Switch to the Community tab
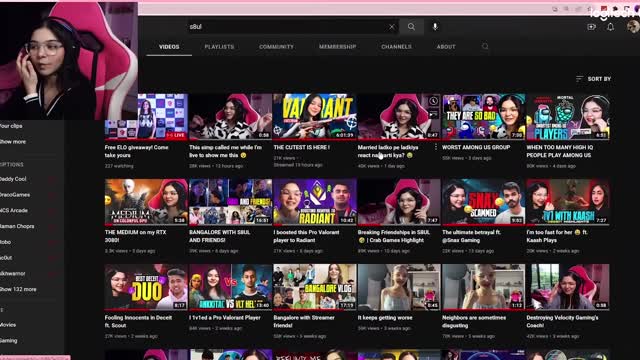This screenshot has width=640, height=360. (276, 47)
